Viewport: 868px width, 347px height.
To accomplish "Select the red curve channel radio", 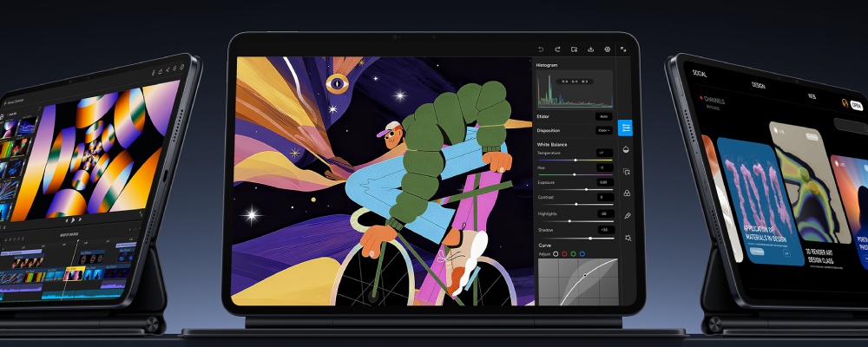I will (565, 254).
